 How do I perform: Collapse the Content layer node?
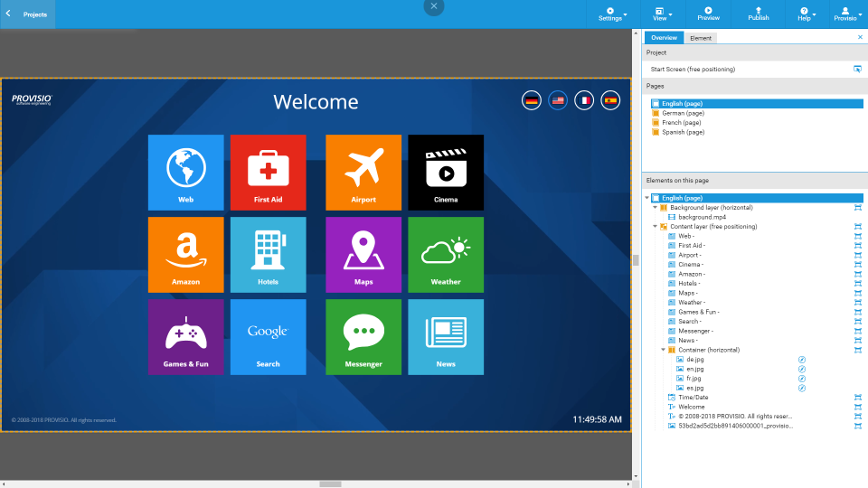655,226
